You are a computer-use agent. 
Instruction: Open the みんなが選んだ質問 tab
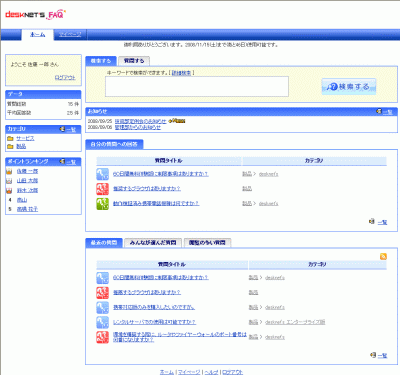click(153, 243)
